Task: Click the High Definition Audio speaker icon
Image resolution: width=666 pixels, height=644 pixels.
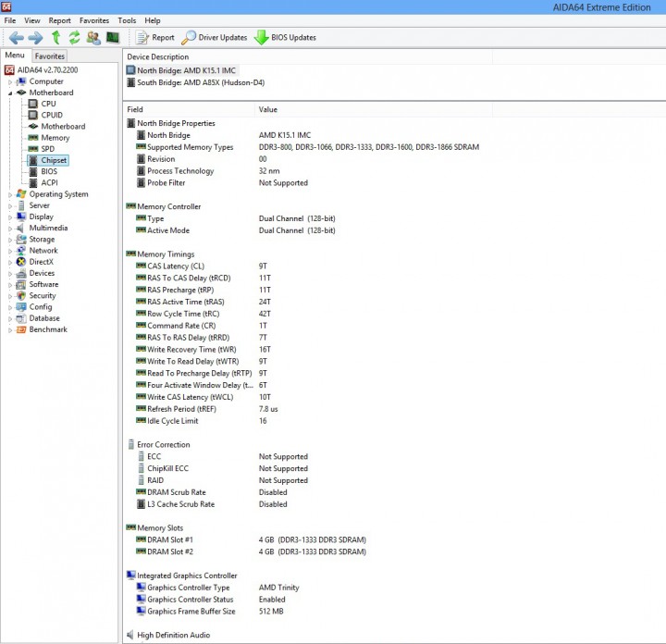Action: click(130, 635)
